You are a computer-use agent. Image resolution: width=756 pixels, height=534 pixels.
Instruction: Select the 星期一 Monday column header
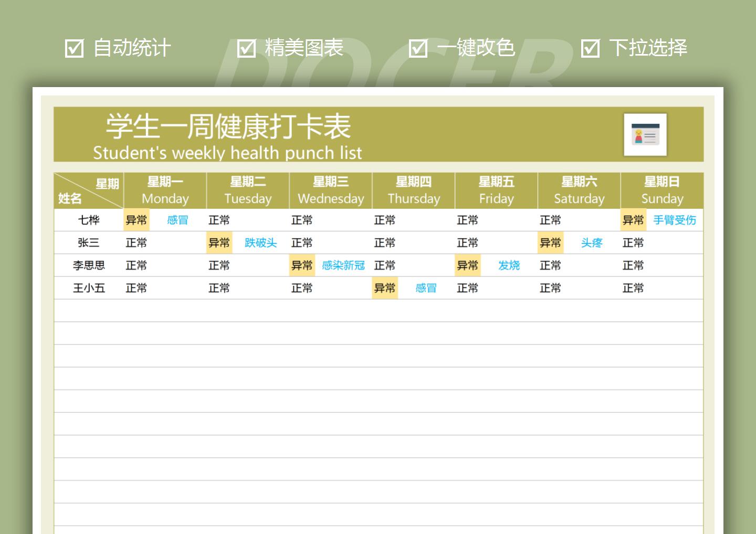165,190
